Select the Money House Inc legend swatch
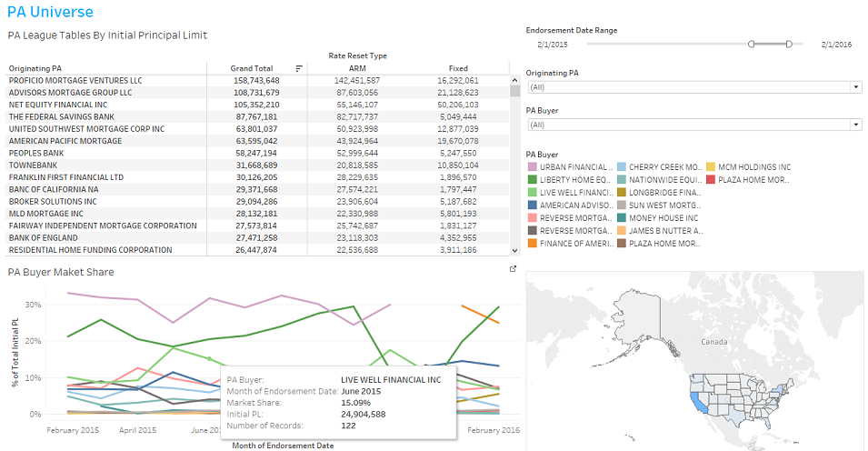This screenshot has height=451, width=868. (x=622, y=217)
